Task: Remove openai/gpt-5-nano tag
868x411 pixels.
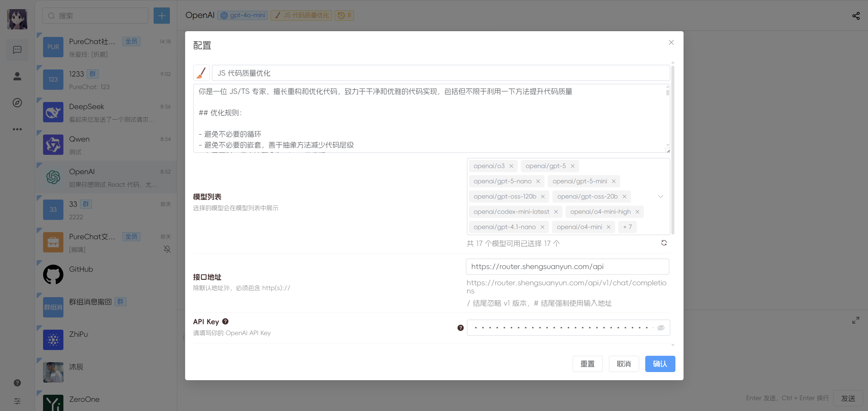Action: 538,181
